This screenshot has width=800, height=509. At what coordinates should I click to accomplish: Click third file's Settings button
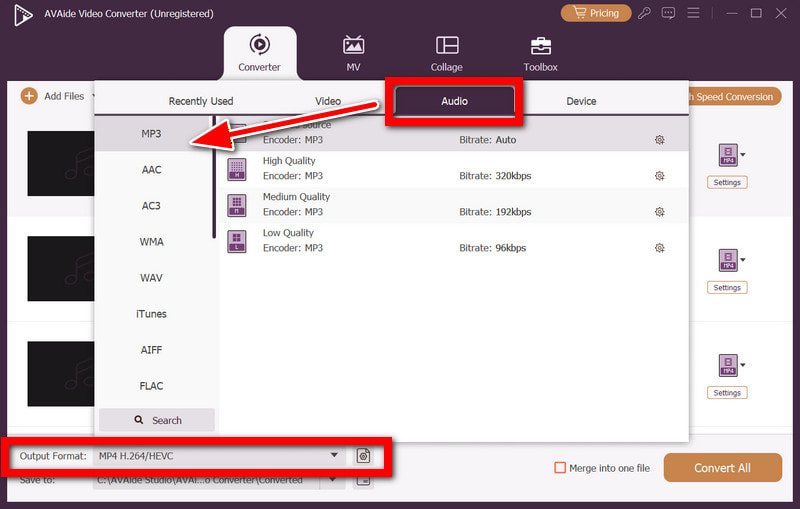[727, 393]
